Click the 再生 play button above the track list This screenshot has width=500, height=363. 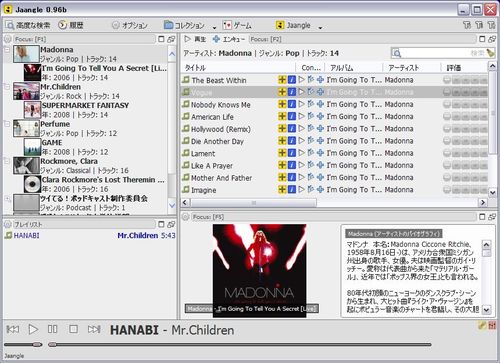coord(195,39)
